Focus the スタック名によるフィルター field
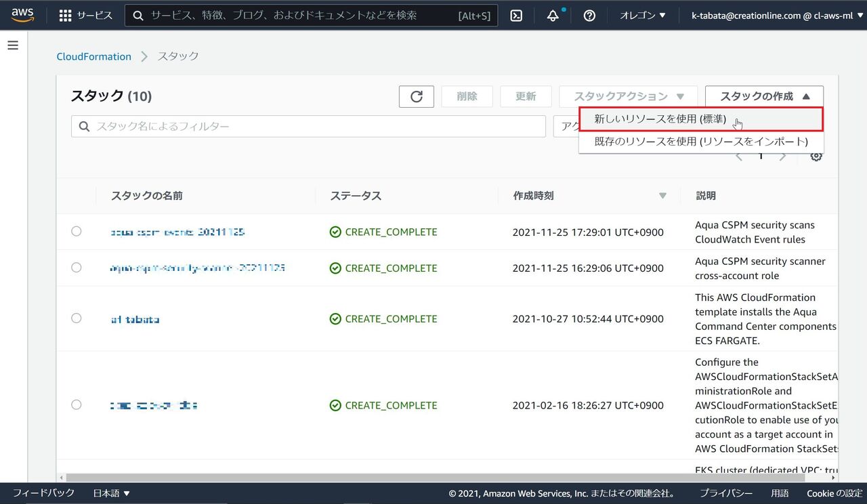867x504 pixels. (308, 126)
